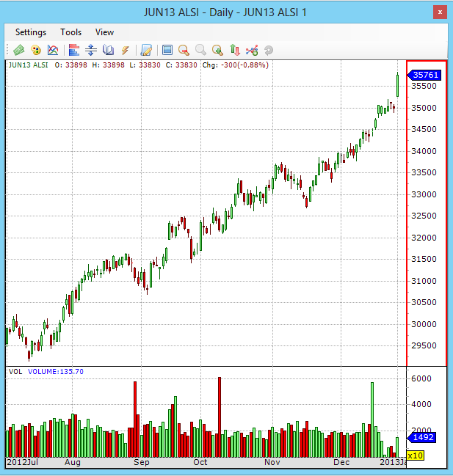Click the yellow x10 volume multiplier label
Viewport: 453px width, 476px height.
point(415,455)
